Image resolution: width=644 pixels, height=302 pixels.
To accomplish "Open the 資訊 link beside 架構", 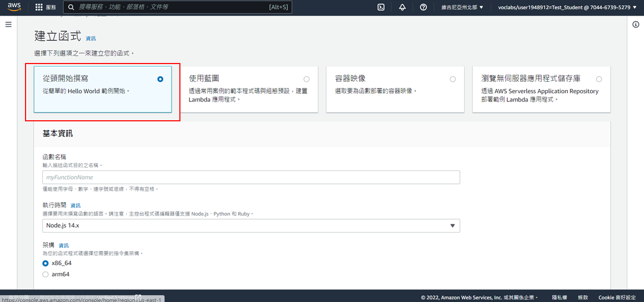I will click(64, 245).
